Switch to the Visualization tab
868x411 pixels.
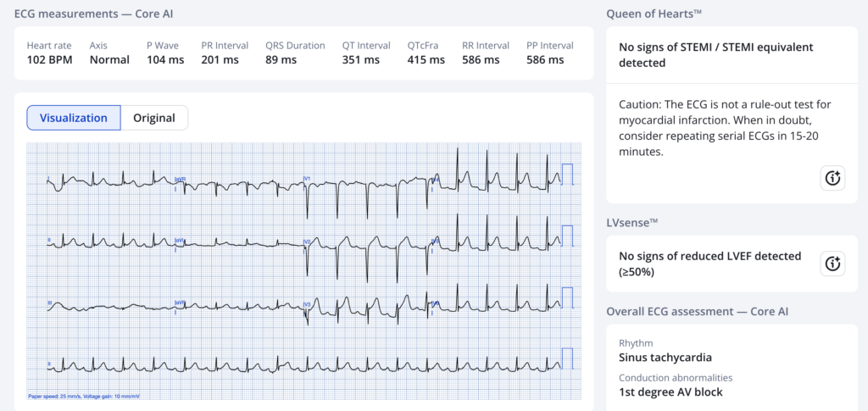click(74, 118)
